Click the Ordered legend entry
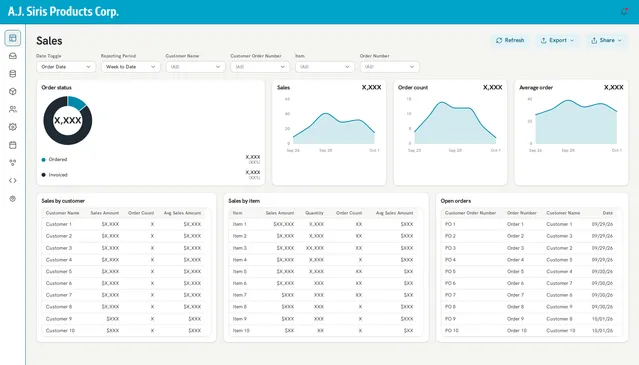This screenshot has height=365, width=639. click(x=54, y=160)
